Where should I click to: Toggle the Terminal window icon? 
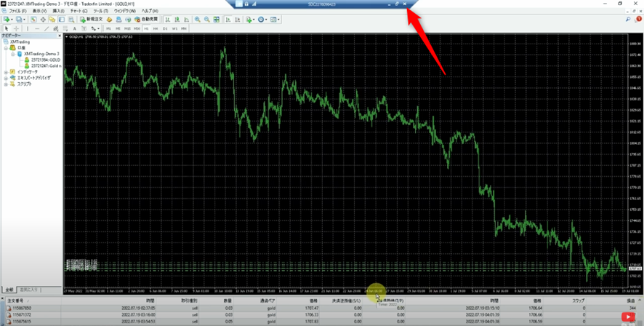click(62, 20)
